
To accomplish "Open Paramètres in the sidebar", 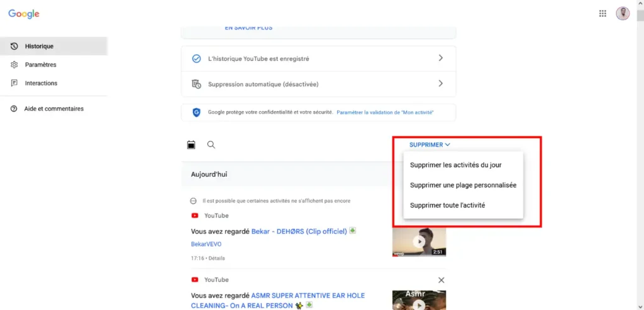I will [54, 65].
